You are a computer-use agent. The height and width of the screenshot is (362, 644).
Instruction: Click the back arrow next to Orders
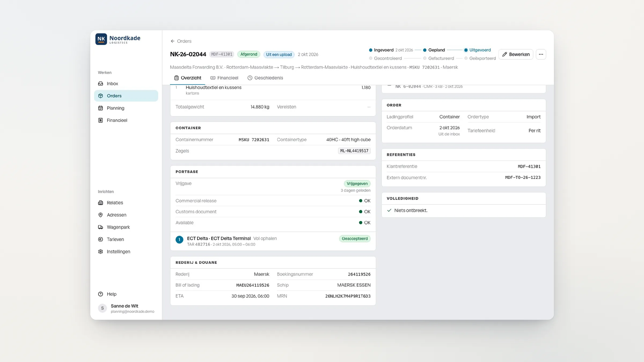(173, 41)
